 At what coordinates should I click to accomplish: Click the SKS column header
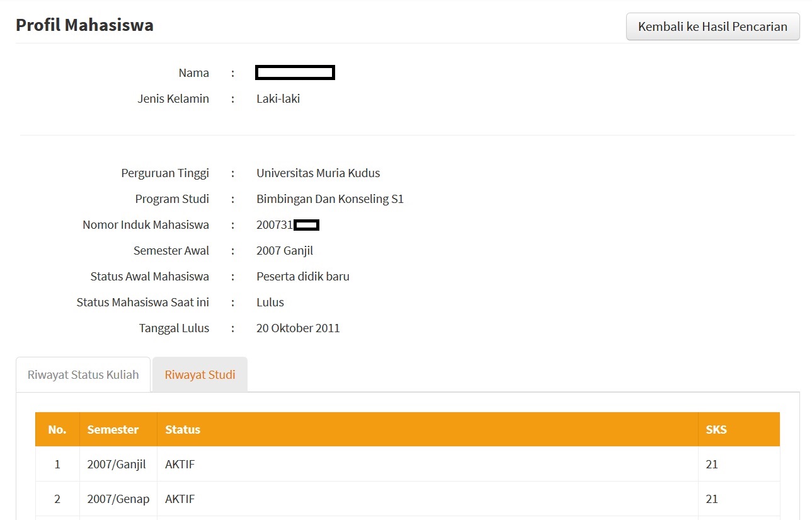tap(716, 429)
